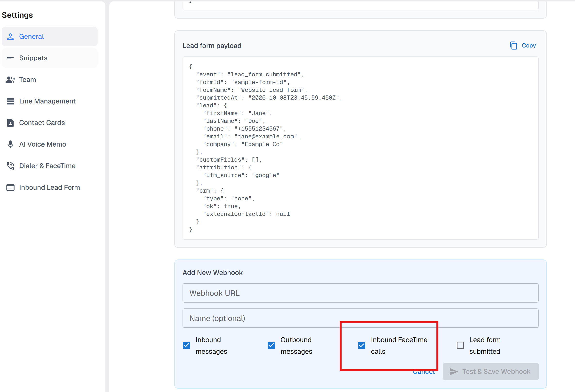Click Test & Save Webhook button
Screen dimensions: 575x392
pyautogui.click(x=491, y=371)
